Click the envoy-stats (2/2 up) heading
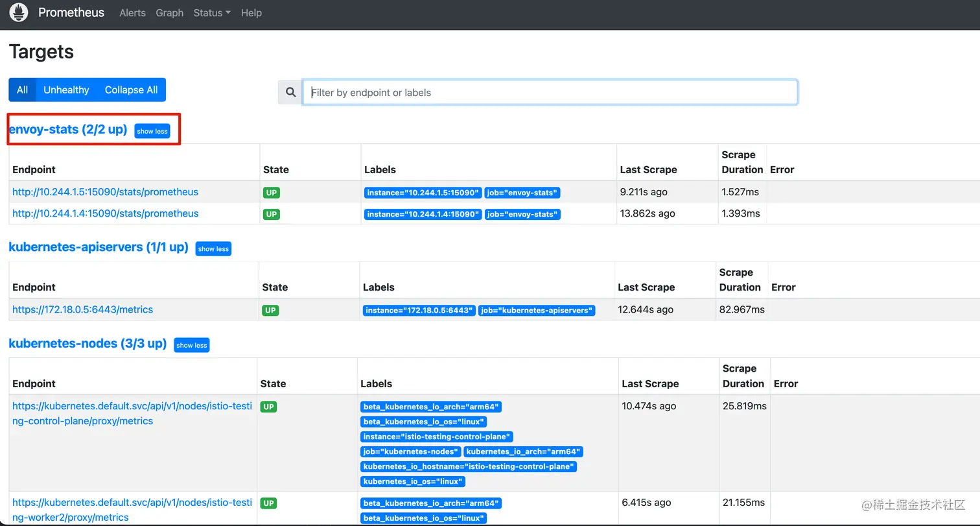 [68, 130]
